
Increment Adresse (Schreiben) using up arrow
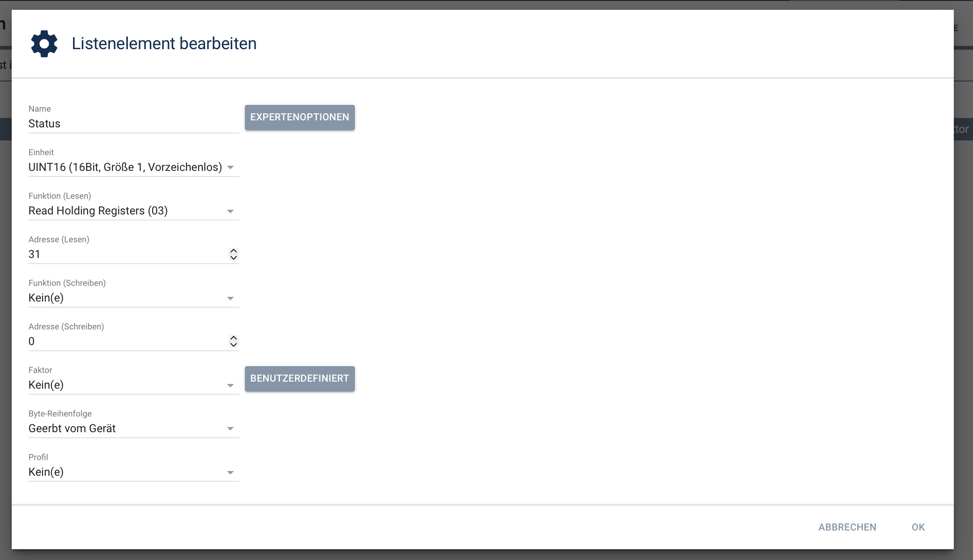233,338
